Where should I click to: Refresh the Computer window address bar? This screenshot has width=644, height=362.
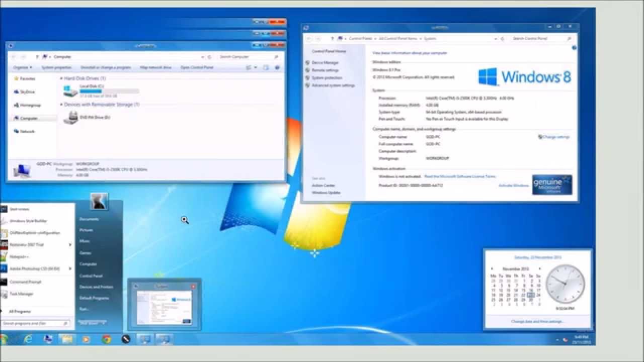click(x=209, y=57)
